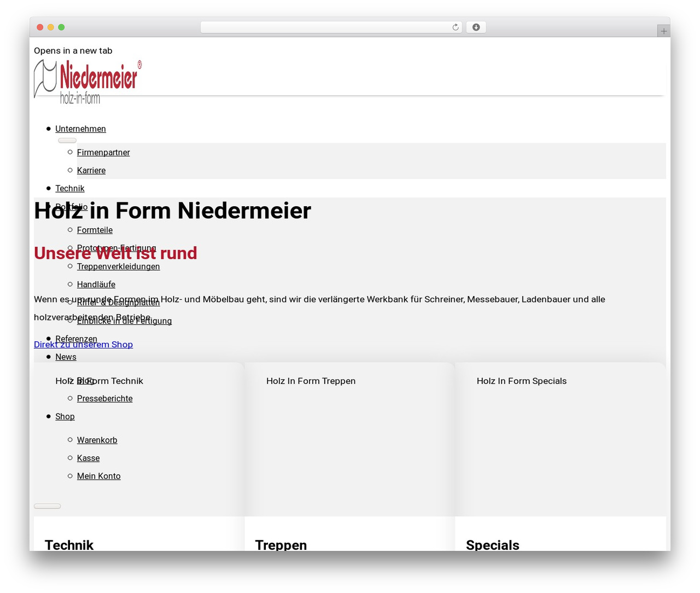The width and height of the screenshot is (700, 593).
Task: Open the News menu item
Action: [66, 357]
